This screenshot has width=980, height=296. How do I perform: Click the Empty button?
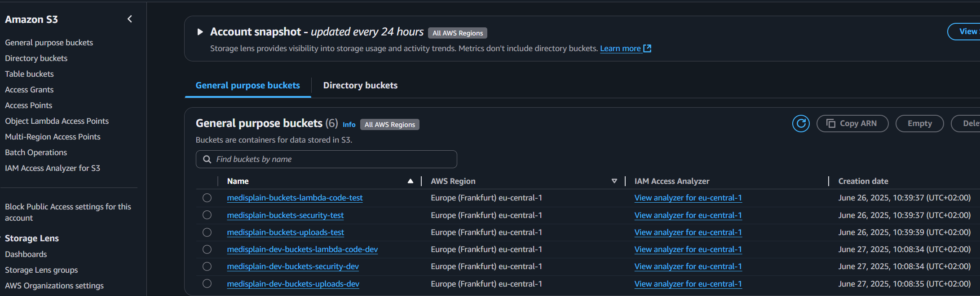[x=919, y=123]
